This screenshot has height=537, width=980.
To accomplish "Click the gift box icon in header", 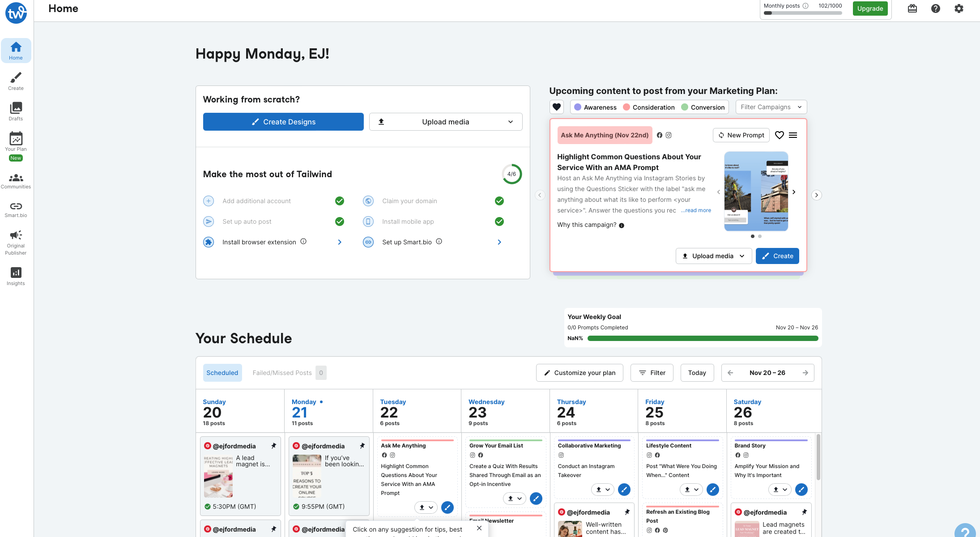I will [x=912, y=9].
